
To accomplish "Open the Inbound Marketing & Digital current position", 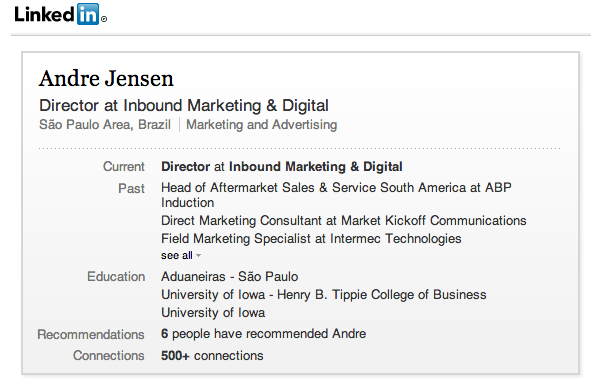I will 282,167.
